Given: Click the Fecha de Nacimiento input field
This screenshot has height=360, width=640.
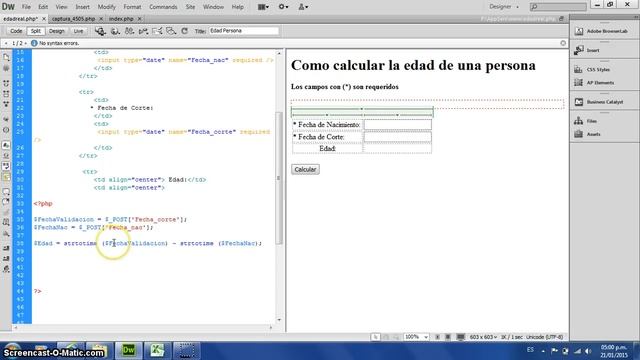Looking at the screenshot, I should coord(398,124).
